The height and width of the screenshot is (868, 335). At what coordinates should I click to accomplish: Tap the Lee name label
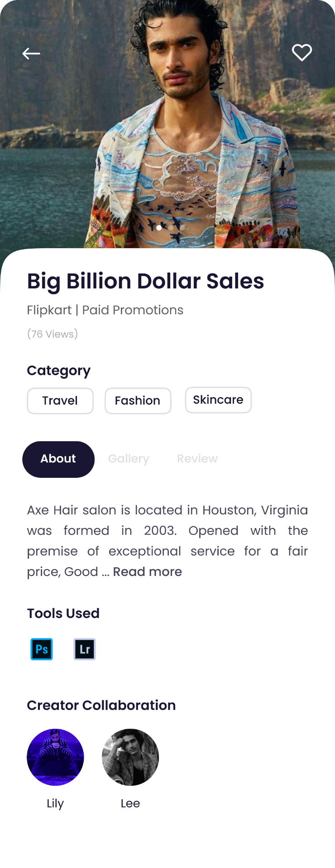(130, 803)
